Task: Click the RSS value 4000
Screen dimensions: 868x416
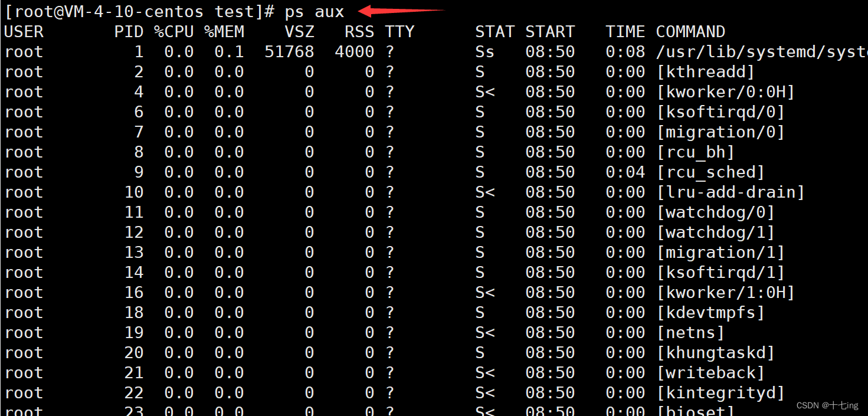Action: tap(355, 52)
